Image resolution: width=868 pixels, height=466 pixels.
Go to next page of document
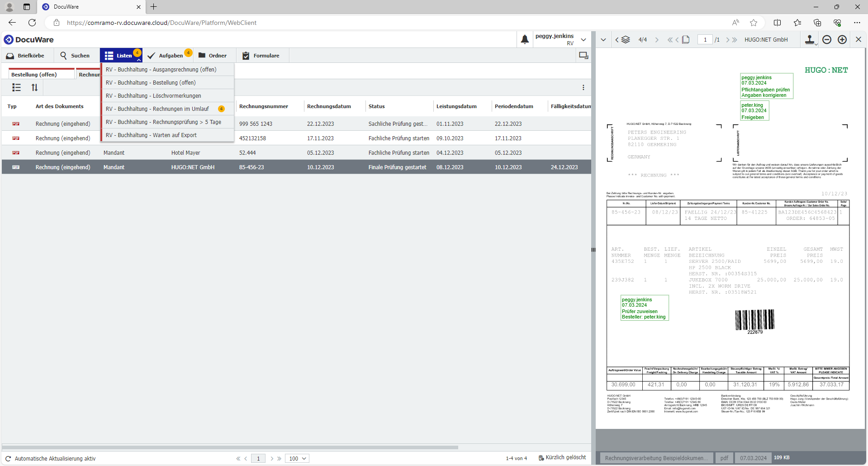[728, 40]
